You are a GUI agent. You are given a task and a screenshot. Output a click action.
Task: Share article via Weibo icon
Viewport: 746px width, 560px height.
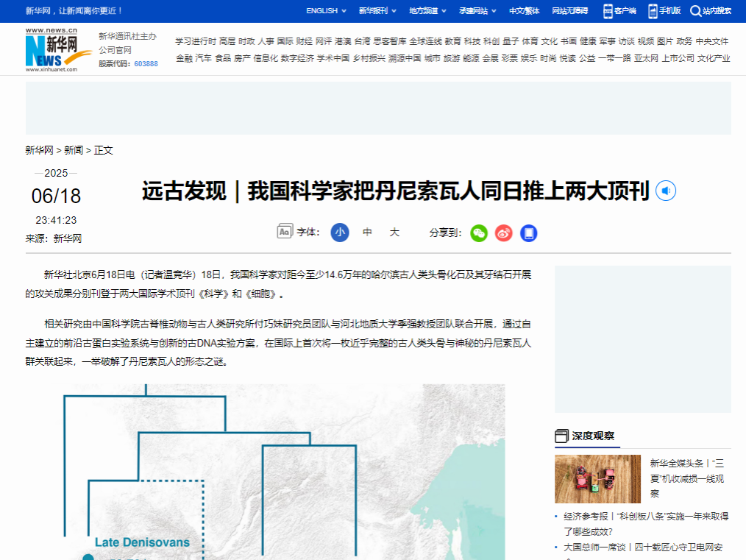503,233
